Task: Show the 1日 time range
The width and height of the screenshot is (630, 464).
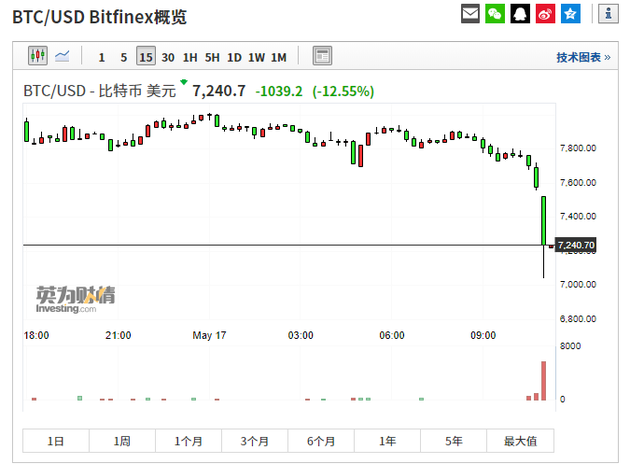Action: click(56, 441)
